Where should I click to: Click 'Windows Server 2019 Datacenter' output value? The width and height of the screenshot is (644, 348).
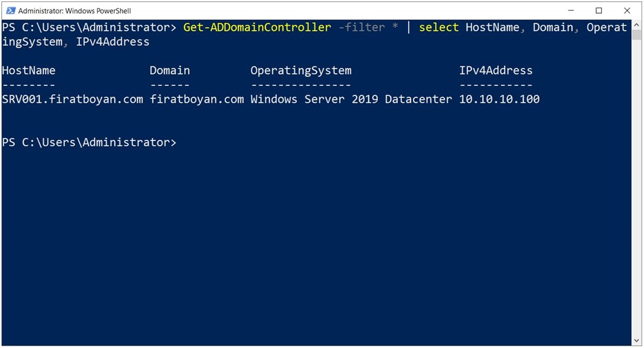[351, 99]
